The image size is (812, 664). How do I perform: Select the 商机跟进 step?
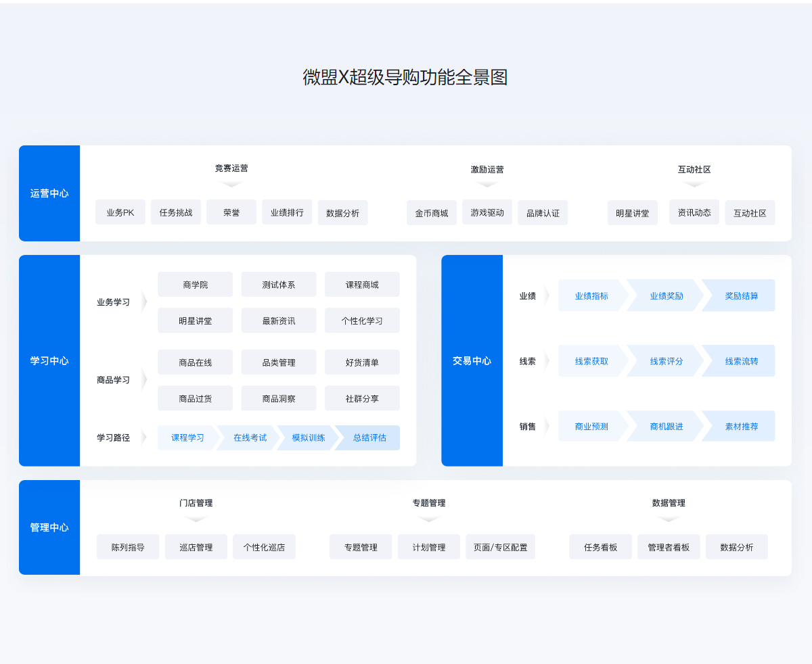pyautogui.click(x=667, y=427)
